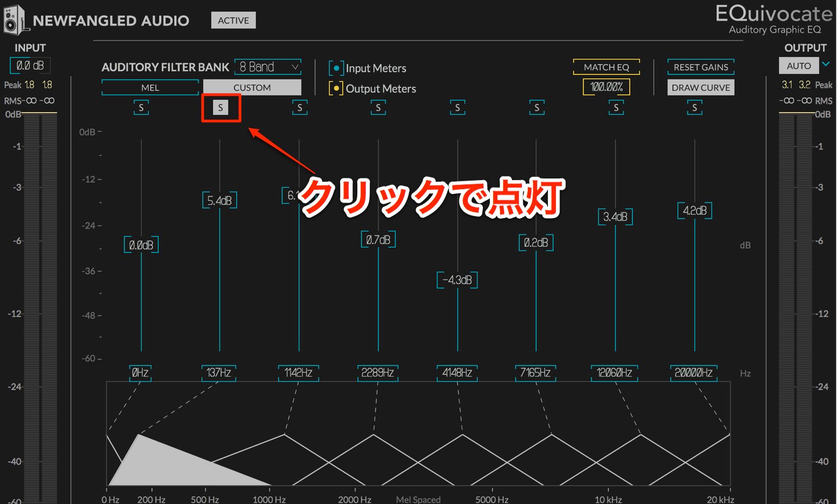Click the 4148Hz frequency box
Image resolution: width=837 pixels, height=504 pixels.
pyautogui.click(x=457, y=373)
